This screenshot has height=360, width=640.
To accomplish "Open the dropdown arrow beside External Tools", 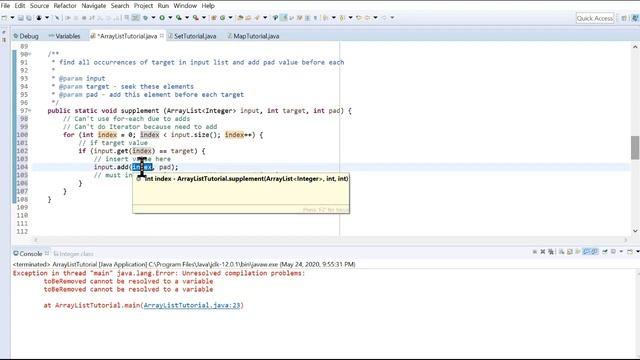I will tap(204, 18).
